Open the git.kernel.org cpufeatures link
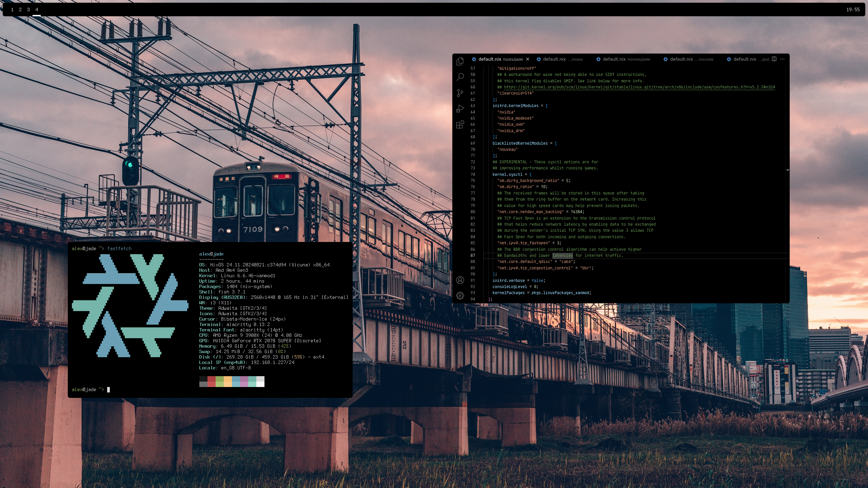The width and height of the screenshot is (868, 488). [x=639, y=87]
